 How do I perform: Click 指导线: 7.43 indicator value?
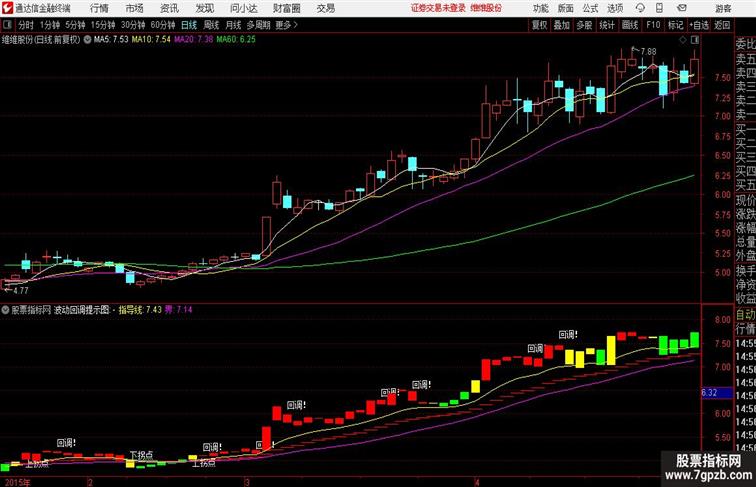(140, 310)
